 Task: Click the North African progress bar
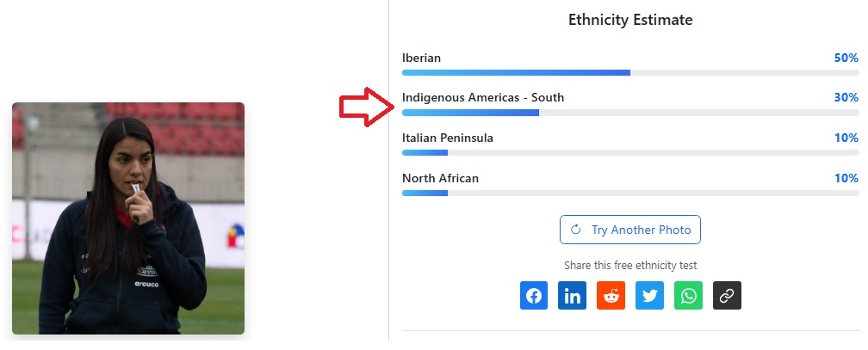point(630,193)
